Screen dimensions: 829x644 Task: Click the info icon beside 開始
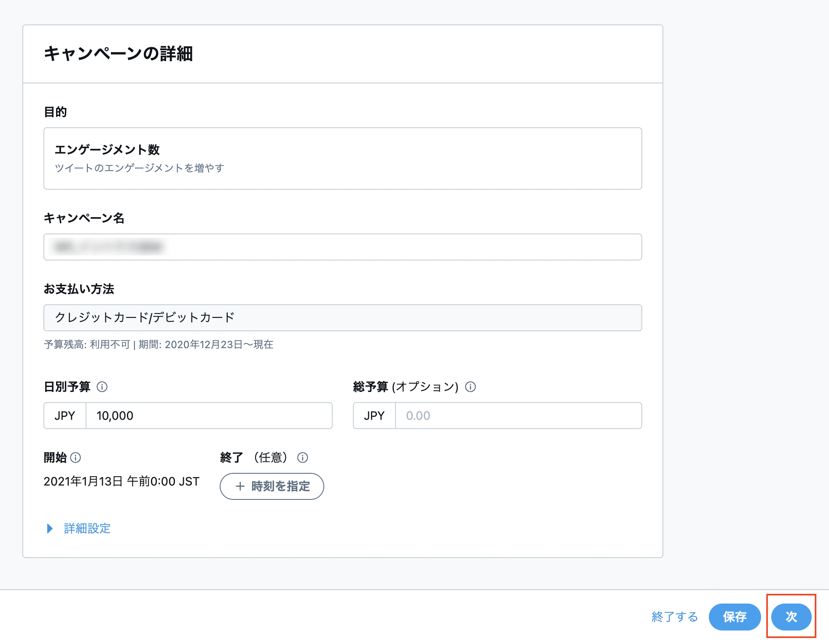pos(76,458)
